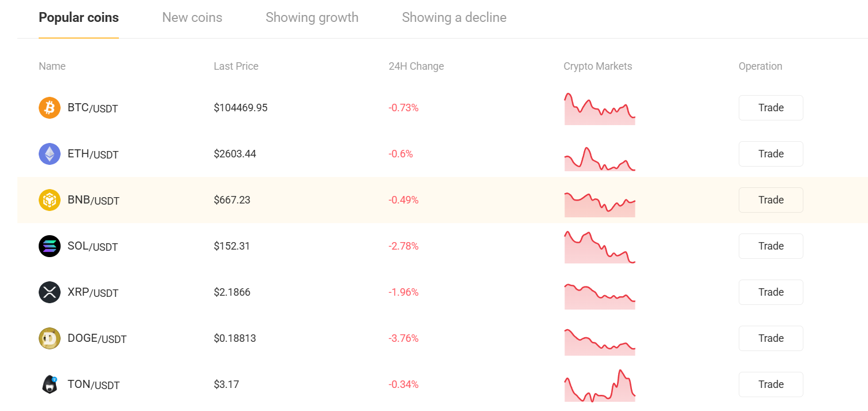
Task: Click the XRP coin icon
Action: click(50, 292)
